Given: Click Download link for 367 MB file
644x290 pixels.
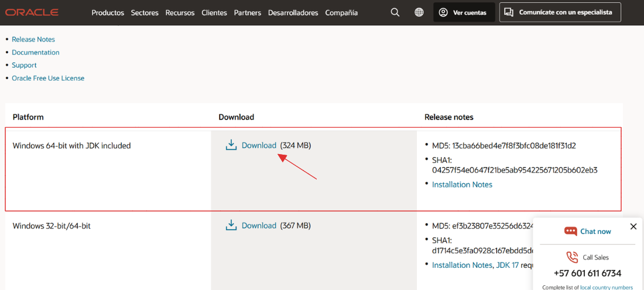Looking at the screenshot, I should (259, 226).
